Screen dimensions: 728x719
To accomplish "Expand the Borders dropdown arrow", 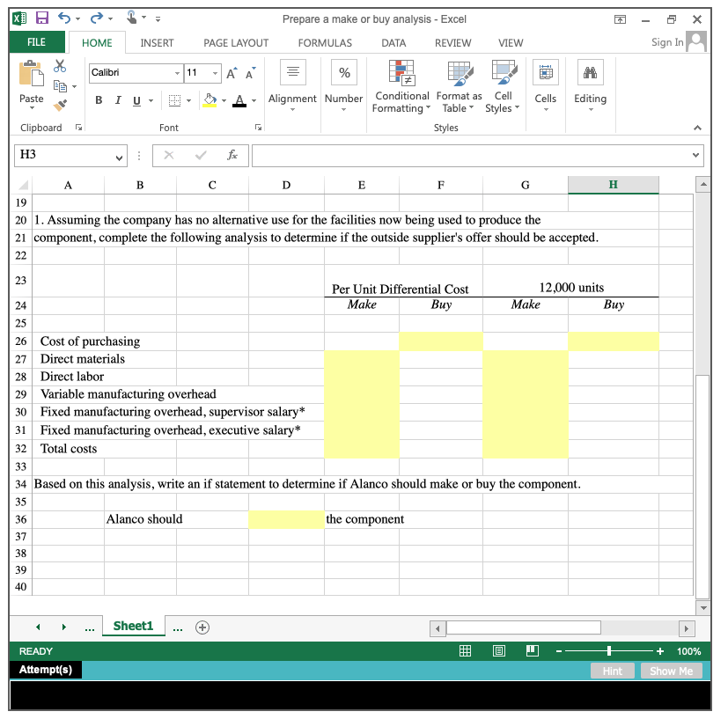I will tap(188, 99).
